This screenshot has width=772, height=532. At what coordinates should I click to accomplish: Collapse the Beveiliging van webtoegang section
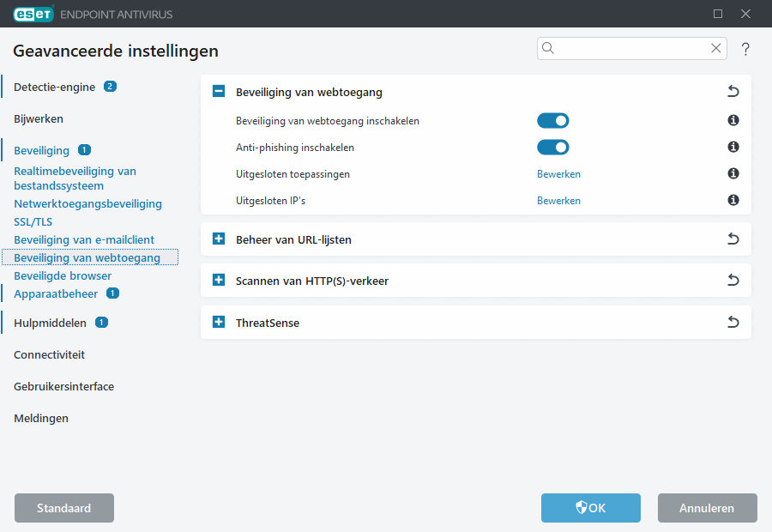(x=219, y=92)
